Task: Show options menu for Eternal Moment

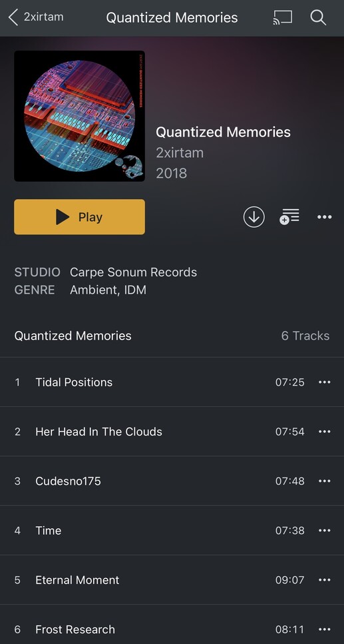Action: click(324, 580)
